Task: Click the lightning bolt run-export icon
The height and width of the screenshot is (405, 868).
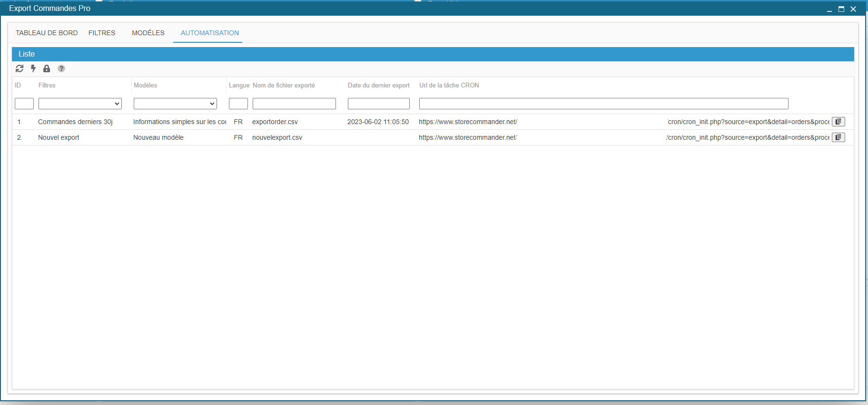Action: click(x=33, y=68)
